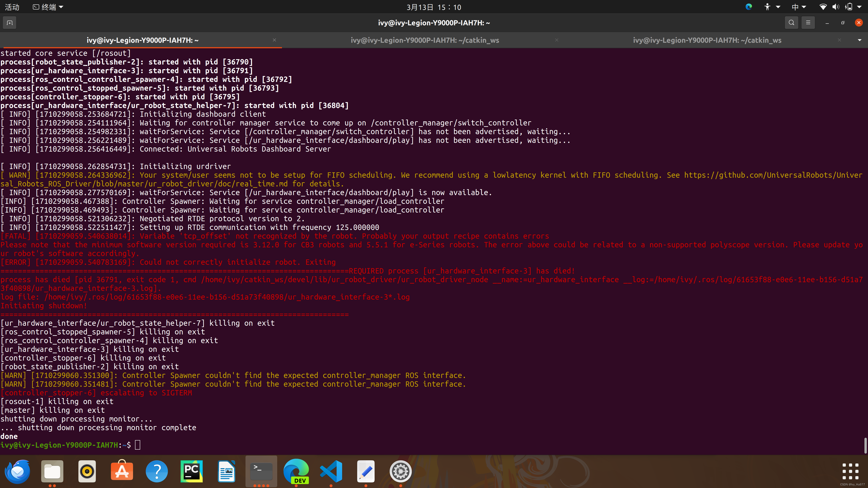The width and height of the screenshot is (868, 488).
Task: Click the terminal vertical scrollbar
Action: 865,445
